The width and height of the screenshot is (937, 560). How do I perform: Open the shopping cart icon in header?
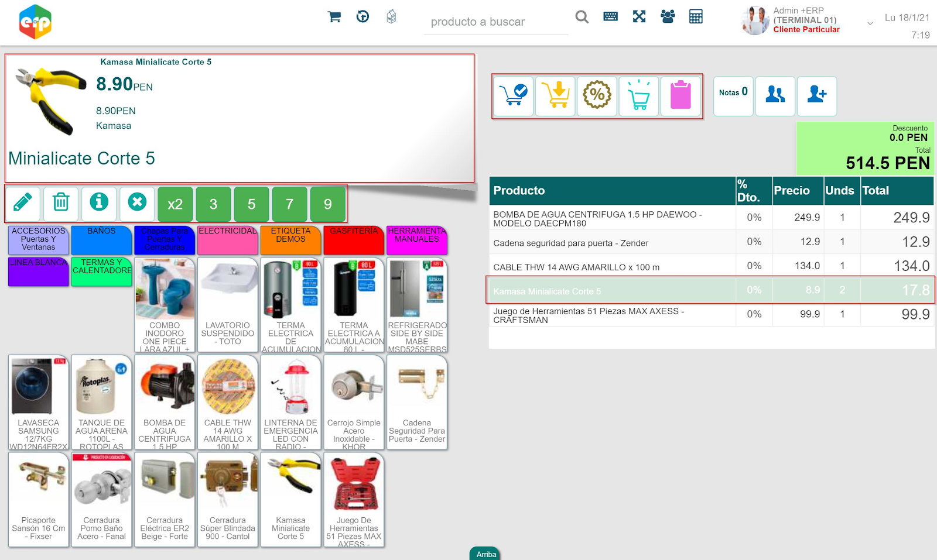point(334,17)
